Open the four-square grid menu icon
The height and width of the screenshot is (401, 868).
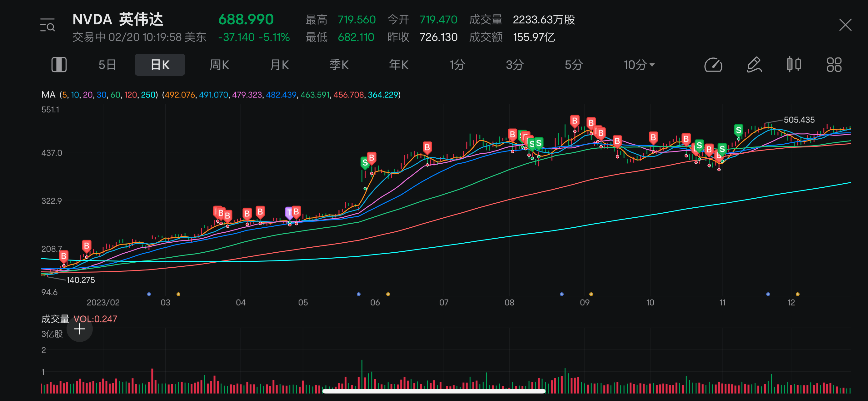[834, 65]
